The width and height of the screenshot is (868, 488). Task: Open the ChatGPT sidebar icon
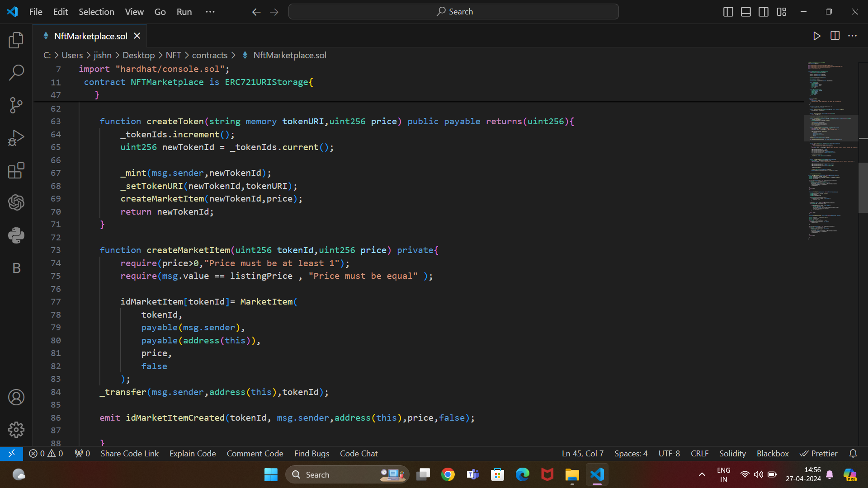click(x=16, y=202)
